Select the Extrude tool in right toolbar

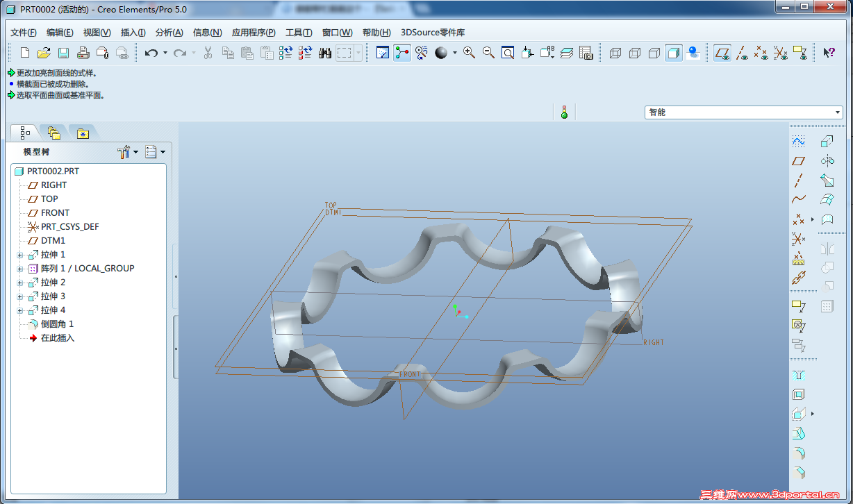tap(827, 142)
